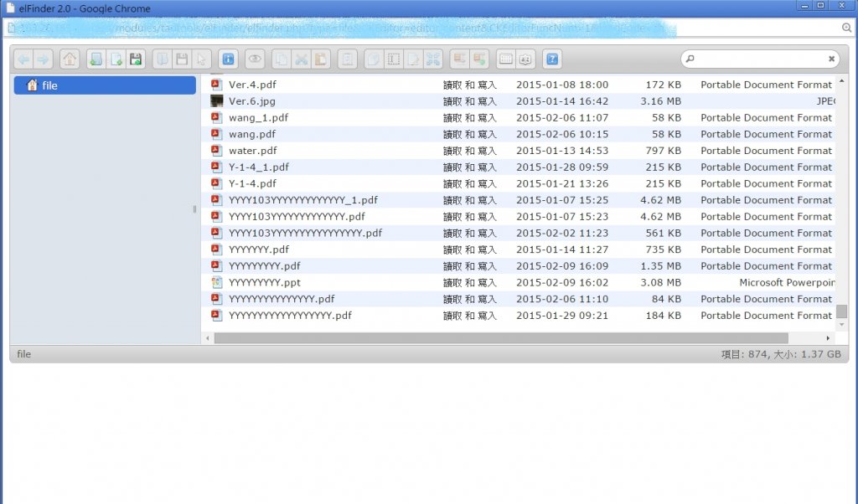This screenshot has height=504, width=858.
Task: Click the Paste clipboard icon
Action: [321, 59]
